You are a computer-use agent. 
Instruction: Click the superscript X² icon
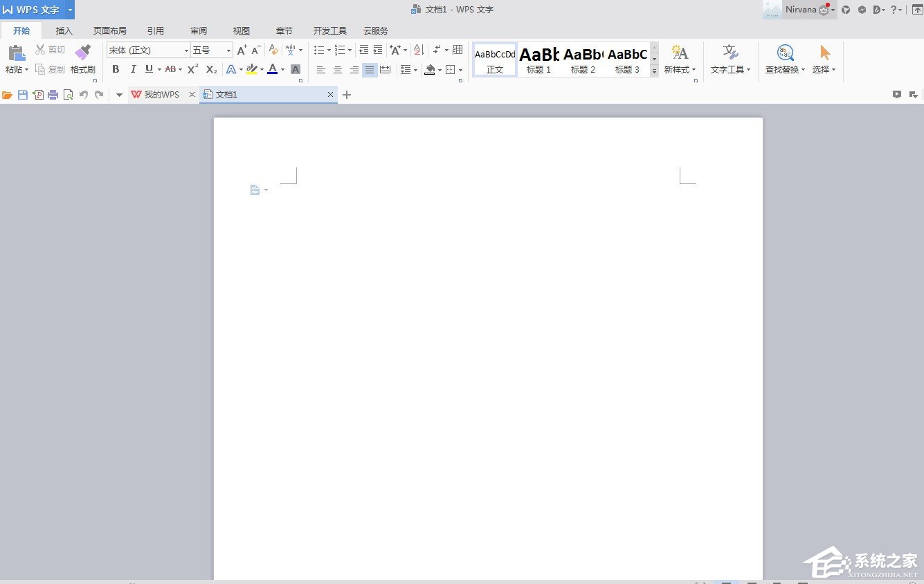(x=193, y=69)
